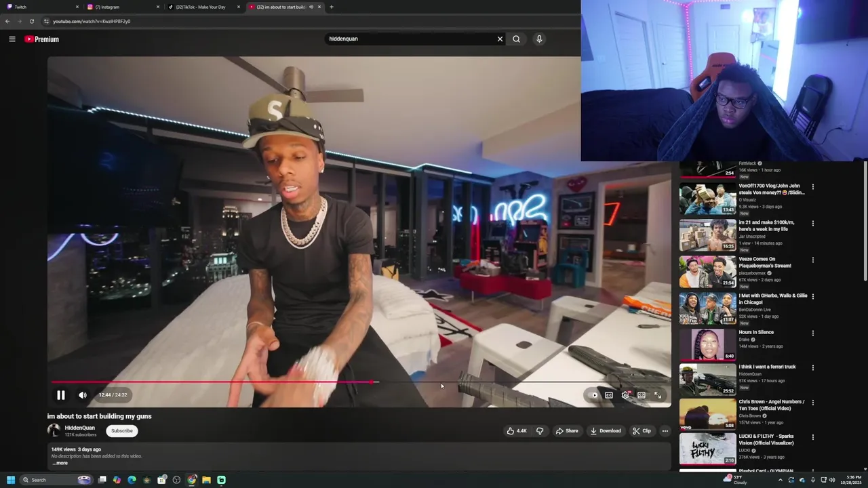This screenshot has height=488, width=868.
Task: Open Hours In Silence Drake thumbnail
Action: (x=707, y=345)
